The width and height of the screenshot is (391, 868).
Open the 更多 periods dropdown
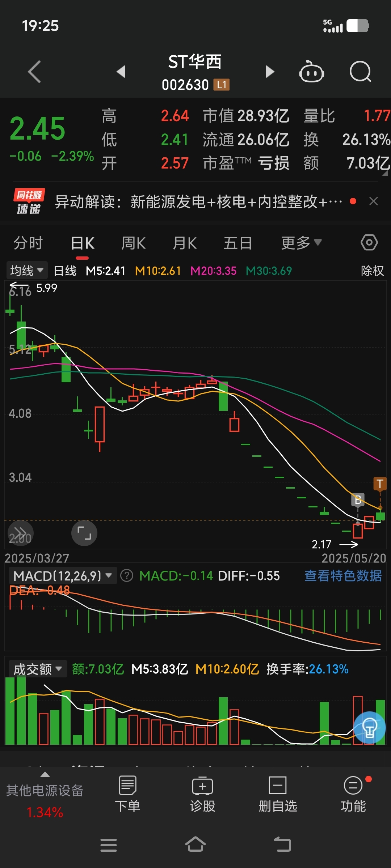(301, 243)
